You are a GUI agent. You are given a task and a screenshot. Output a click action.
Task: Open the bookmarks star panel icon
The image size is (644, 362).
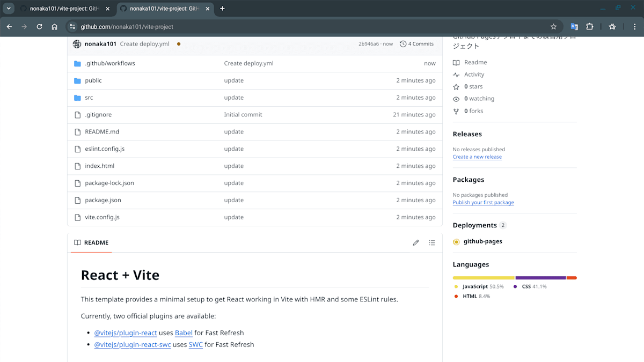point(612,26)
